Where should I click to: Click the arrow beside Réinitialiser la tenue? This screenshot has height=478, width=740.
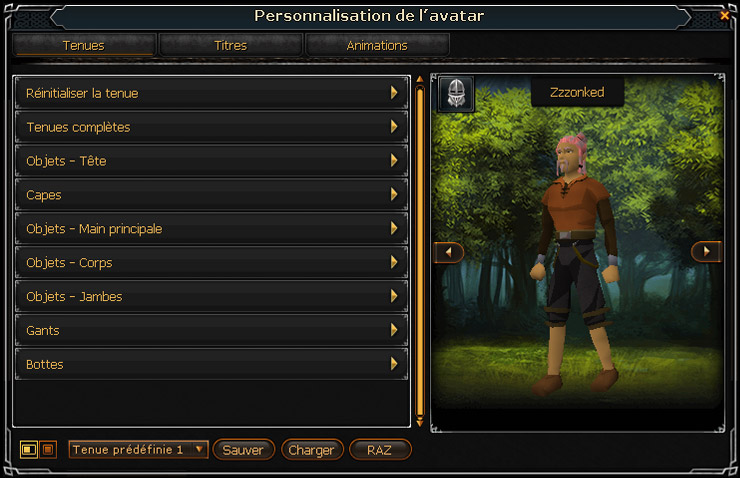point(394,93)
